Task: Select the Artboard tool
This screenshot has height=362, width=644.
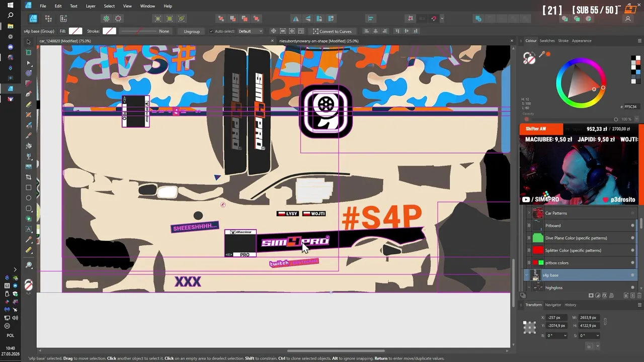Action: click(x=29, y=52)
